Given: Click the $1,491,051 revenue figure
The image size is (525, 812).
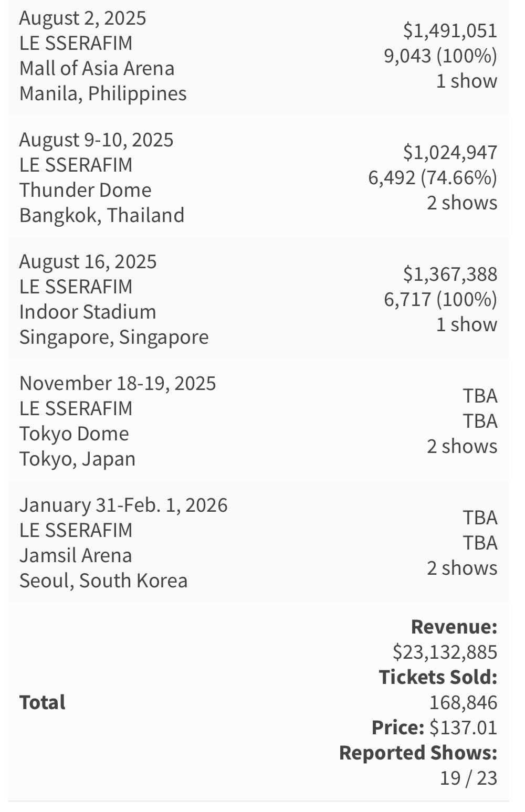Looking at the screenshot, I should [x=450, y=31].
